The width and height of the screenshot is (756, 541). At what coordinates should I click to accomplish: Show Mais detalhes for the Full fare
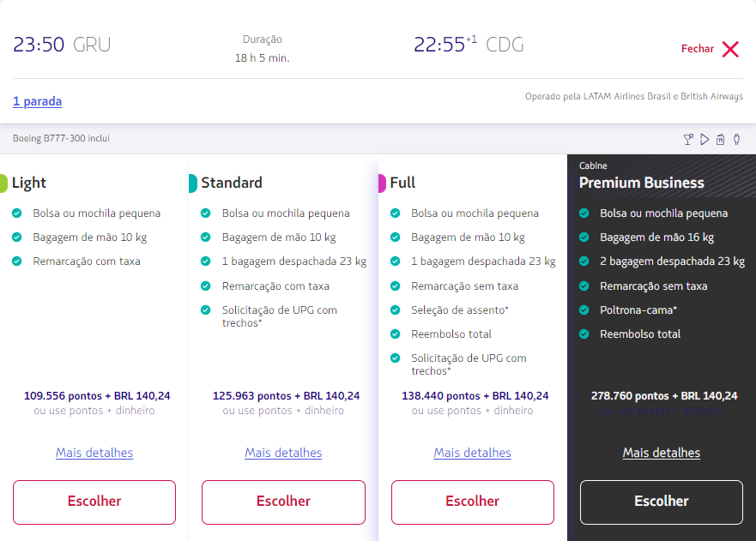click(472, 453)
